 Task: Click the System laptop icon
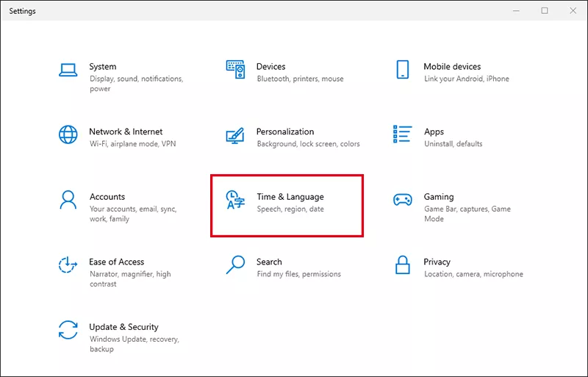68,70
